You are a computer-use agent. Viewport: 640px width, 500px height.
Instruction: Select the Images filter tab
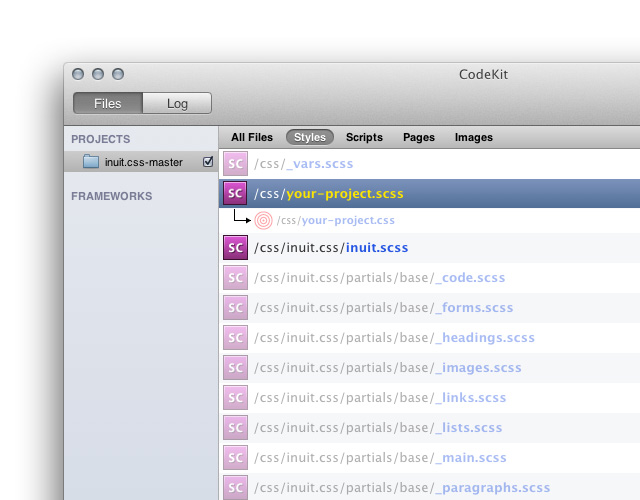[x=473, y=138]
